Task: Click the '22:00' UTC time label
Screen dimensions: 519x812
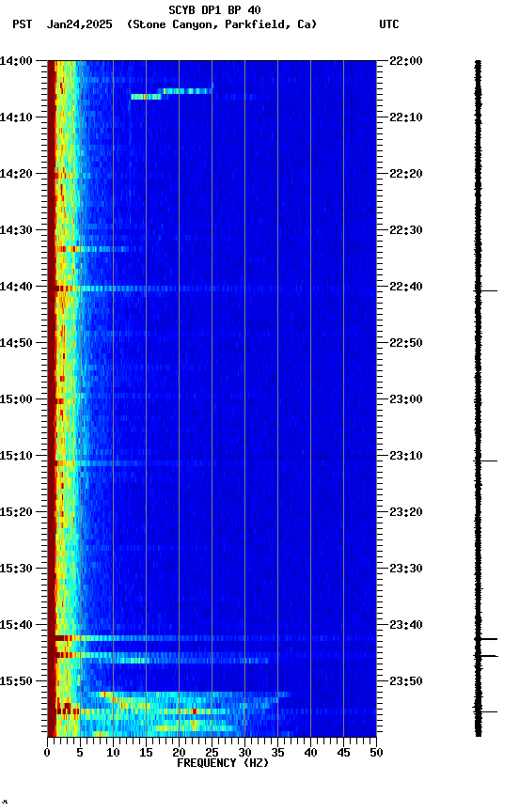Action: [x=406, y=60]
